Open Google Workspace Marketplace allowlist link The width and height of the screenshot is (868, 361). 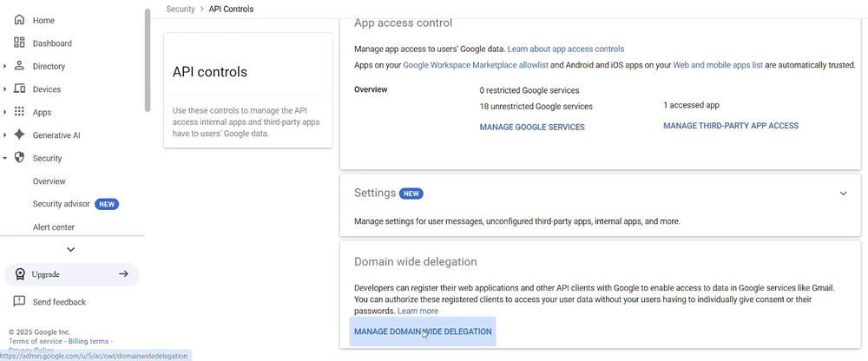pos(476,65)
